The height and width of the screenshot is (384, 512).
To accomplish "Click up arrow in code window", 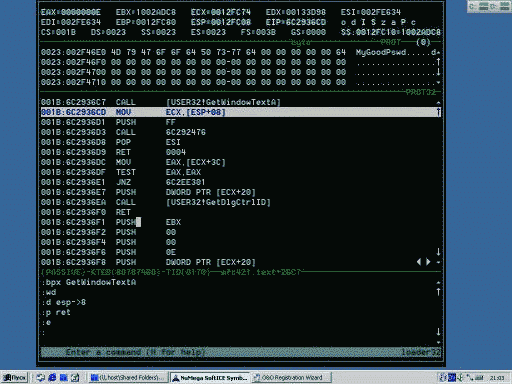I will (x=438, y=112).
